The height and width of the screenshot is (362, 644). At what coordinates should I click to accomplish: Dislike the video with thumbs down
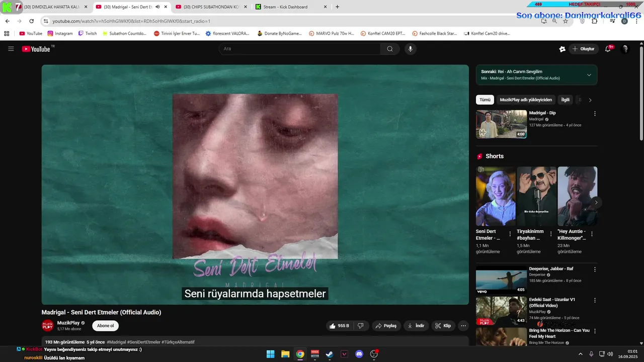coord(361,326)
